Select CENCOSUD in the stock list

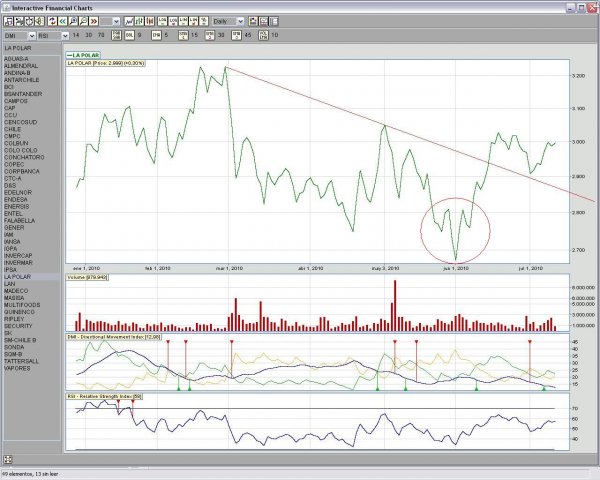coord(21,122)
